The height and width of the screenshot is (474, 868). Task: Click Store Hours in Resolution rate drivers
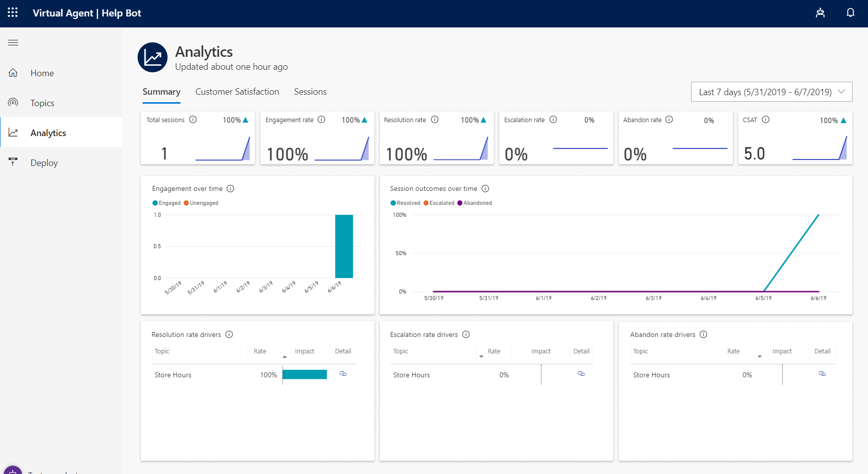[x=173, y=375]
